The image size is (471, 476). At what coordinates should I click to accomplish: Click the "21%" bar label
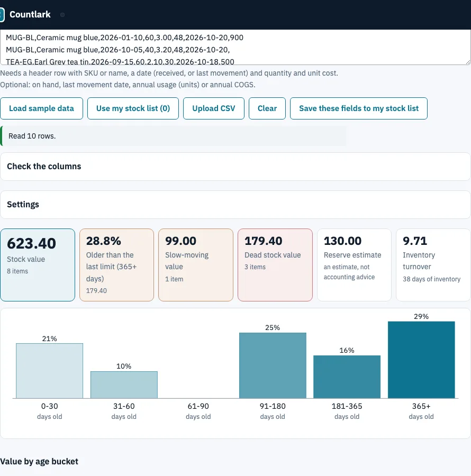50,338
